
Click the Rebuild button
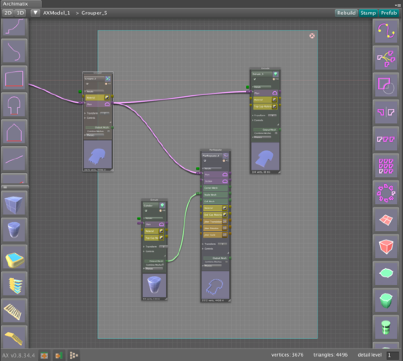coord(346,13)
